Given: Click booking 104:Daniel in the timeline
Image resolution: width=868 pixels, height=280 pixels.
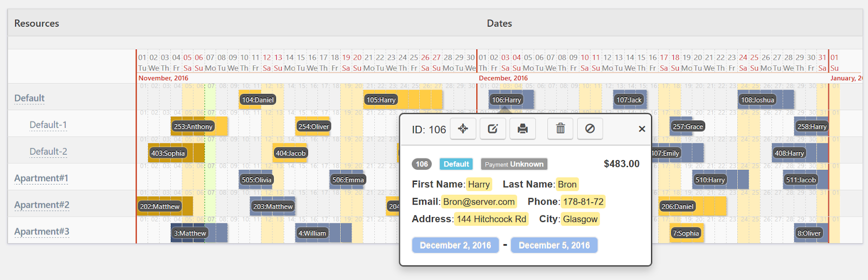Looking at the screenshot, I should click(x=258, y=100).
